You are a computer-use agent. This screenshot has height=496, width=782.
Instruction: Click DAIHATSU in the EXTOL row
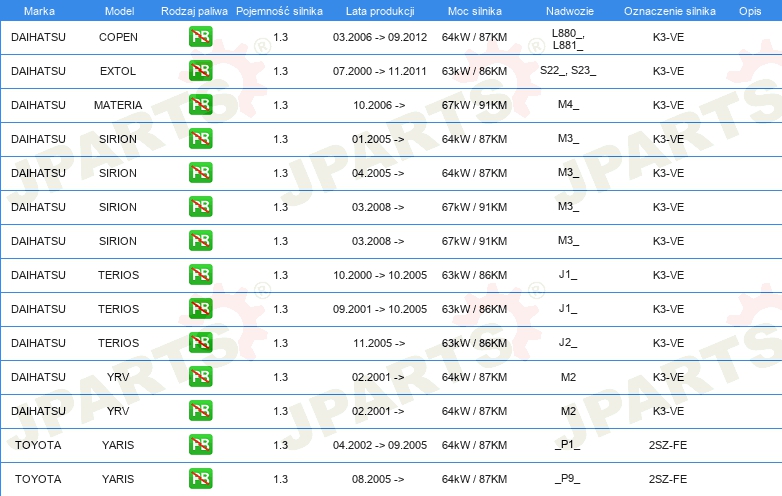click(38, 71)
